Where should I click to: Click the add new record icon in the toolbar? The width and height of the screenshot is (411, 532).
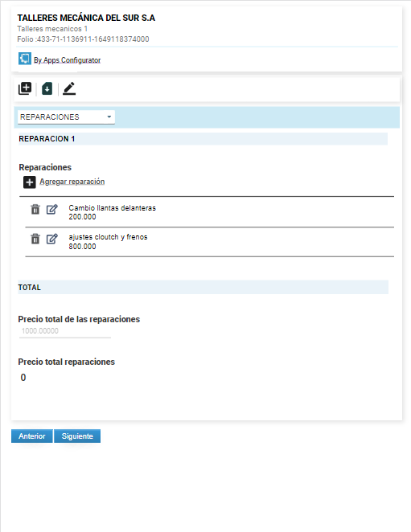pyautogui.click(x=25, y=88)
